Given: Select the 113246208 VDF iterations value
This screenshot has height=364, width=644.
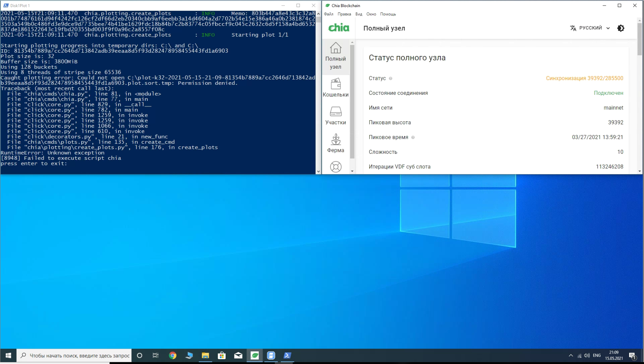Looking at the screenshot, I should click(x=609, y=167).
